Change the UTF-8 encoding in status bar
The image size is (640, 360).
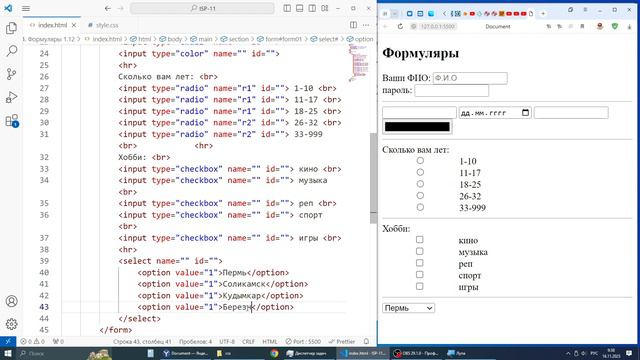(227, 341)
